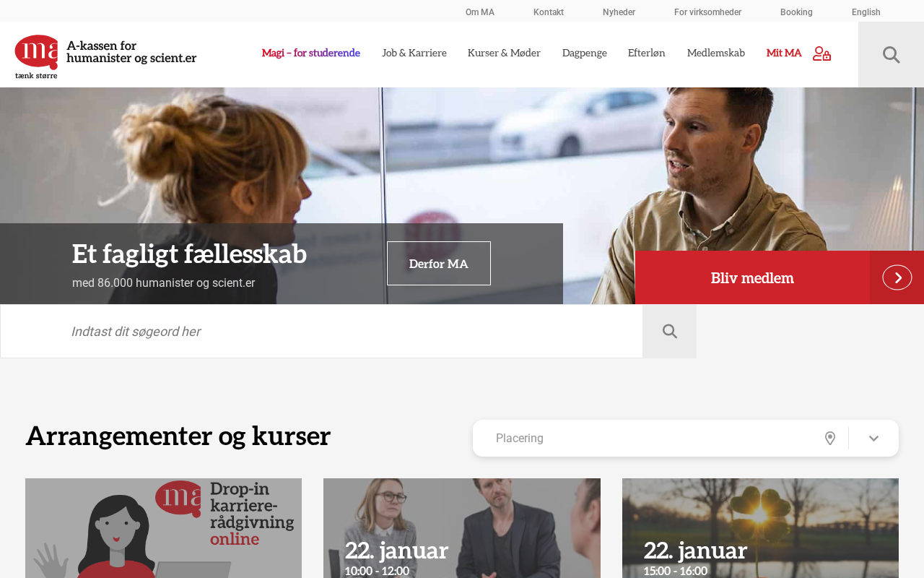The image size is (924, 578).
Task: Click the location pin icon in Placering
Action: (830, 439)
